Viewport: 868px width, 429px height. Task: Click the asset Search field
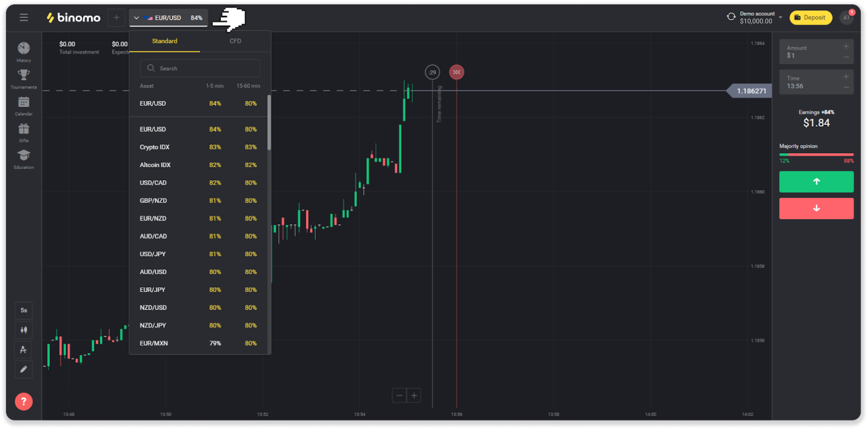click(200, 68)
